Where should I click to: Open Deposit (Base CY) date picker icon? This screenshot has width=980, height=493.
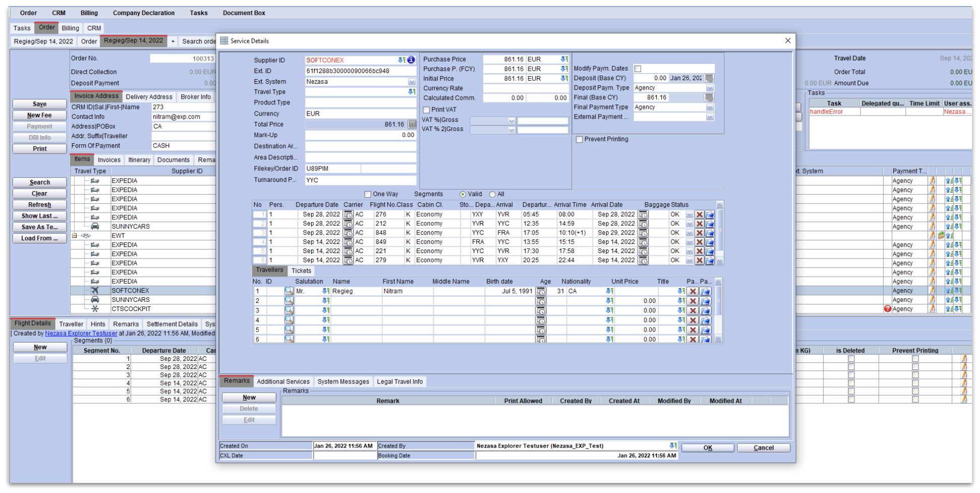(x=709, y=78)
